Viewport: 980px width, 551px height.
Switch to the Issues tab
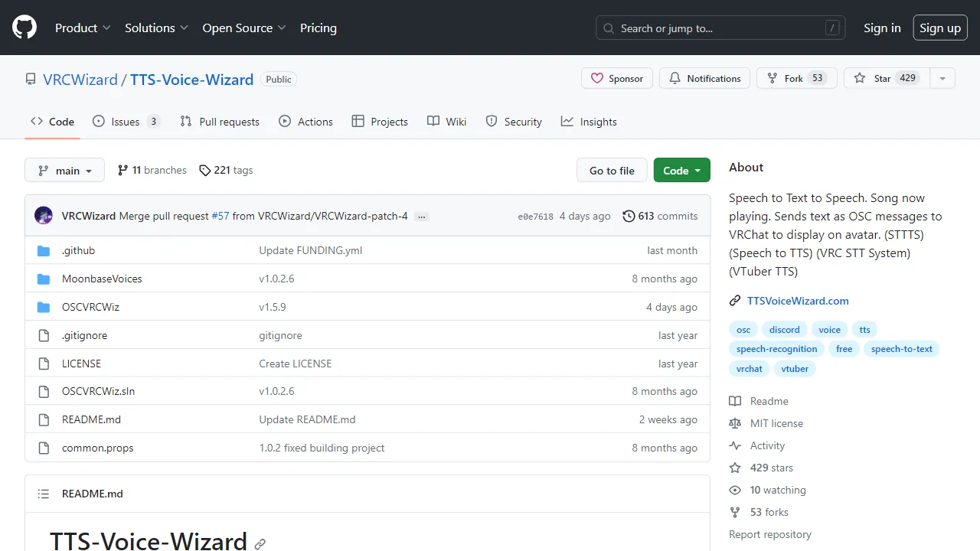click(126, 122)
